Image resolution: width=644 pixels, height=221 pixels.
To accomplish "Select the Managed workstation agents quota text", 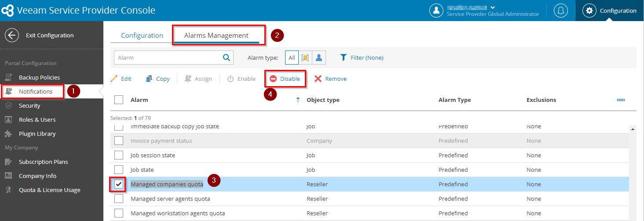I will click(178, 213).
